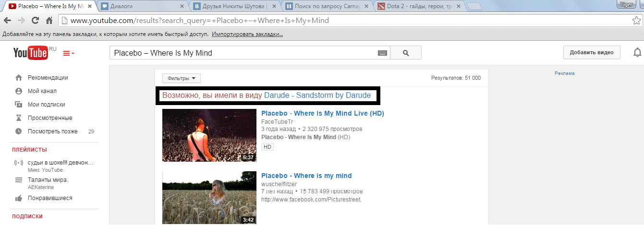Close the Диалоги tab
The width and height of the screenshot is (644, 225).
(181, 7)
